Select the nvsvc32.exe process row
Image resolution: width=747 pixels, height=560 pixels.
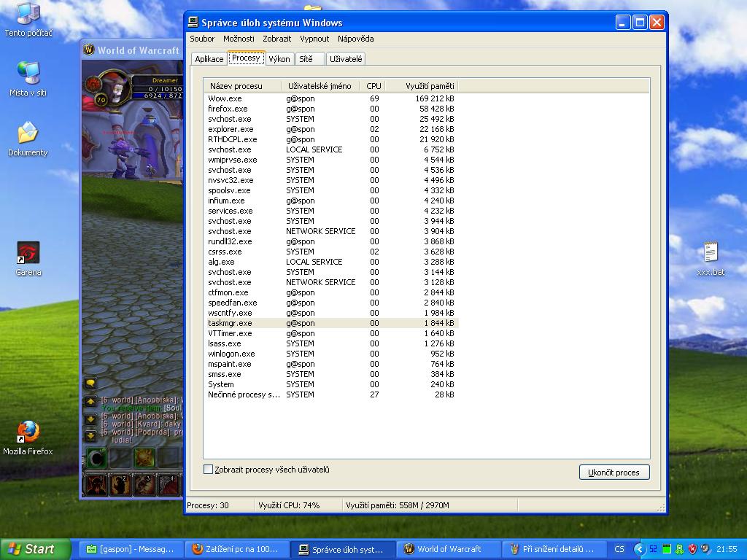coord(331,180)
